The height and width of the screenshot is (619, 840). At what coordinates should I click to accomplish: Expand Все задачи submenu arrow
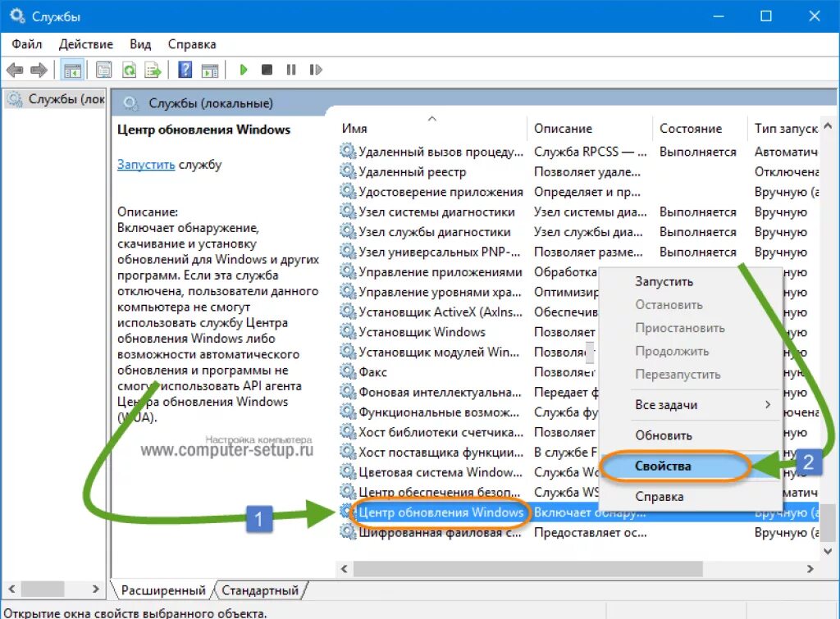point(768,405)
